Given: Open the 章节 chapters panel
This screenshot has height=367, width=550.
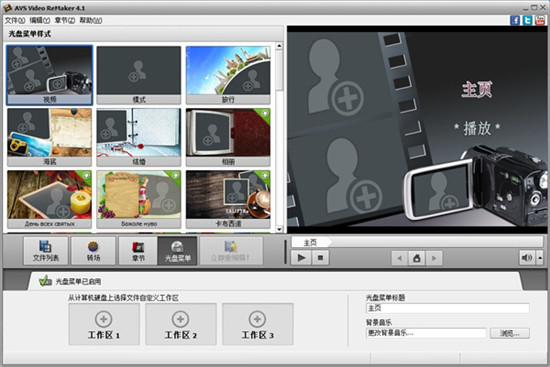Looking at the screenshot, I should pyautogui.click(x=138, y=251).
